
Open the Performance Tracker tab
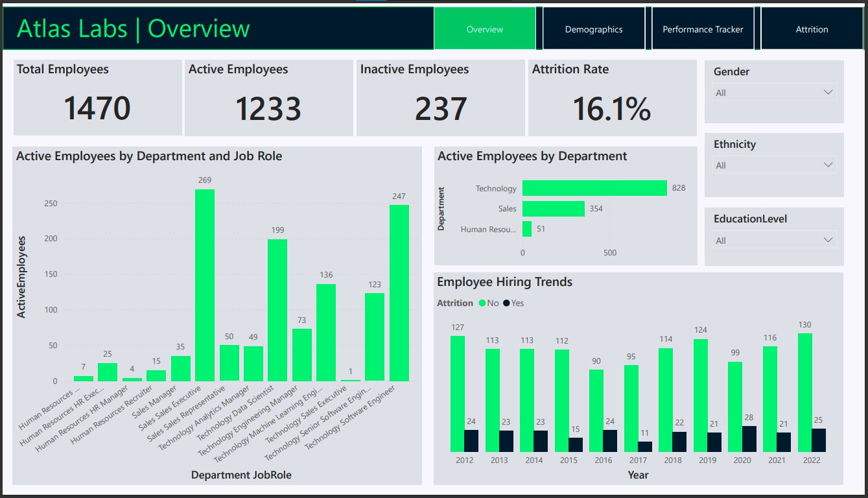pyautogui.click(x=703, y=29)
